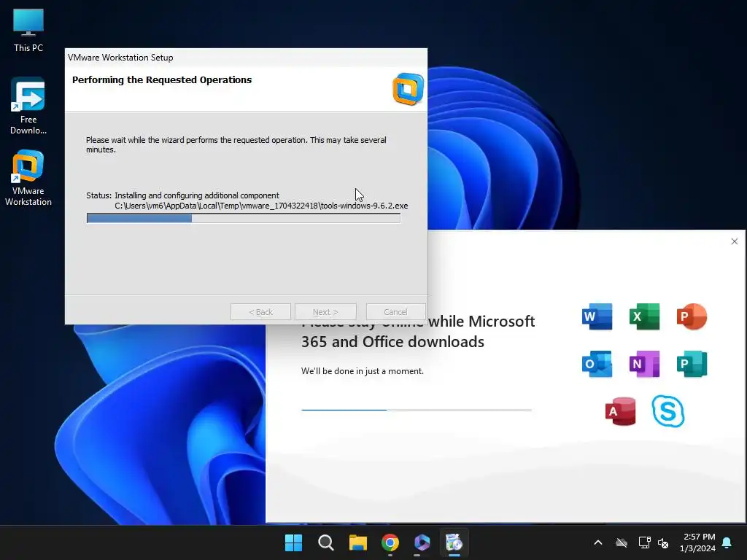747x560 pixels.
Task: Click the OneNote icon in Office installer
Action: [644, 364]
